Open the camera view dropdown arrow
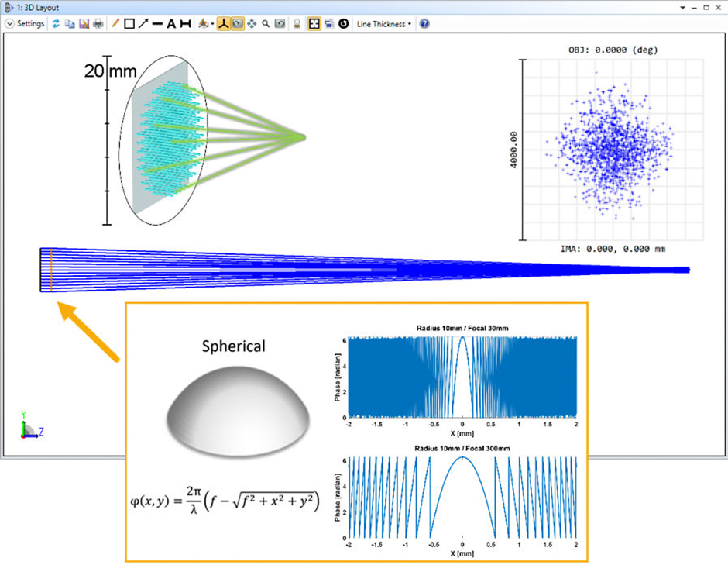728x565 pixels. pos(212,24)
